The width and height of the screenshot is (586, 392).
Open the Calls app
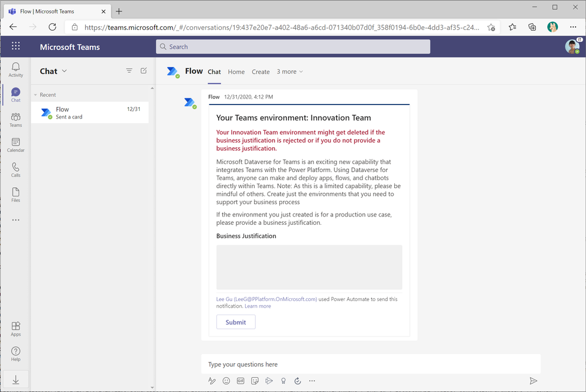coord(16,170)
